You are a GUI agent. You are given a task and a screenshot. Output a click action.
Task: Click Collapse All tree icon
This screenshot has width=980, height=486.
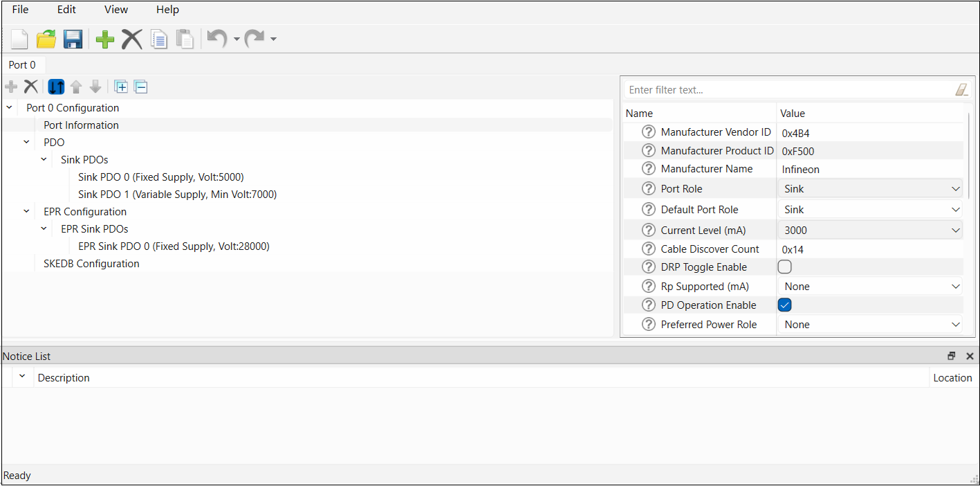[x=140, y=87]
